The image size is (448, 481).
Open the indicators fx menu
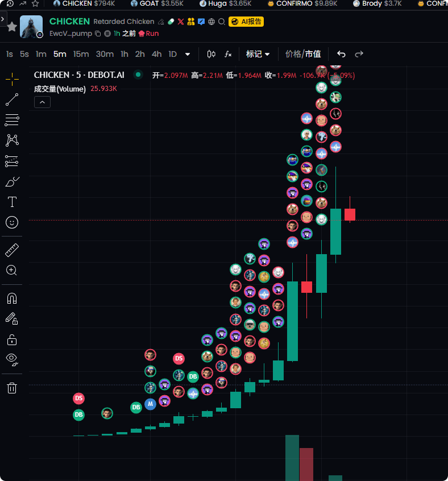point(228,54)
